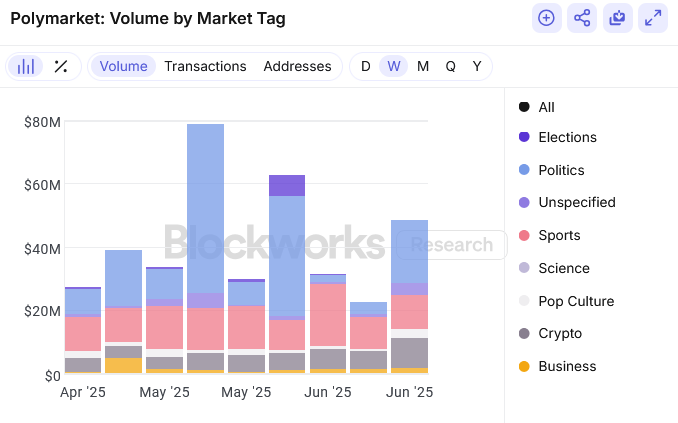Click the Apr '25 x-axis label
Screen dimensions: 678x423
point(83,392)
